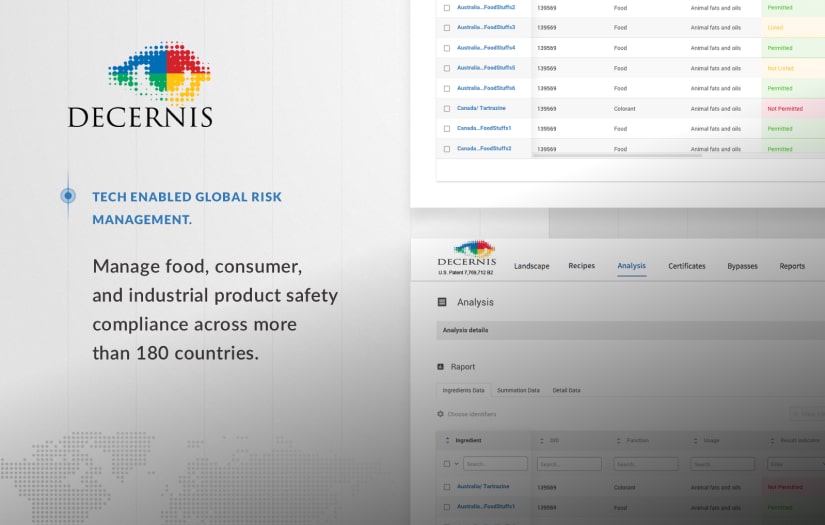The height and width of the screenshot is (525, 825).
Task: Open the Reports tab
Action: pos(792,266)
